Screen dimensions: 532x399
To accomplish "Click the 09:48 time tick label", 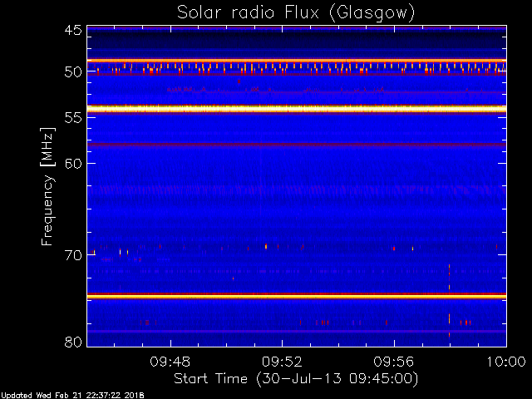I will (x=170, y=362).
